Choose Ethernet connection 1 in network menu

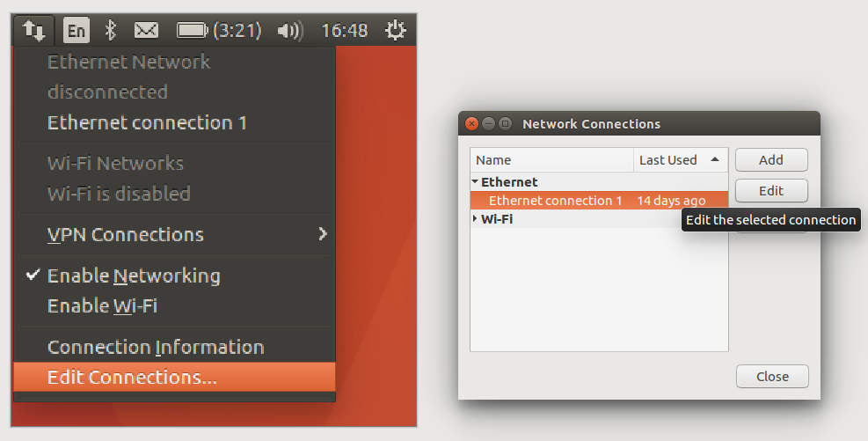147,122
